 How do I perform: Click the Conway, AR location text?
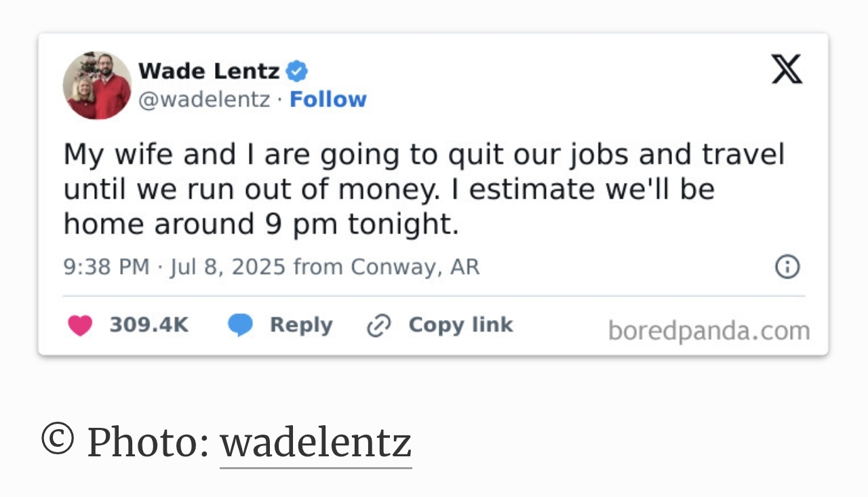[x=415, y=266]
